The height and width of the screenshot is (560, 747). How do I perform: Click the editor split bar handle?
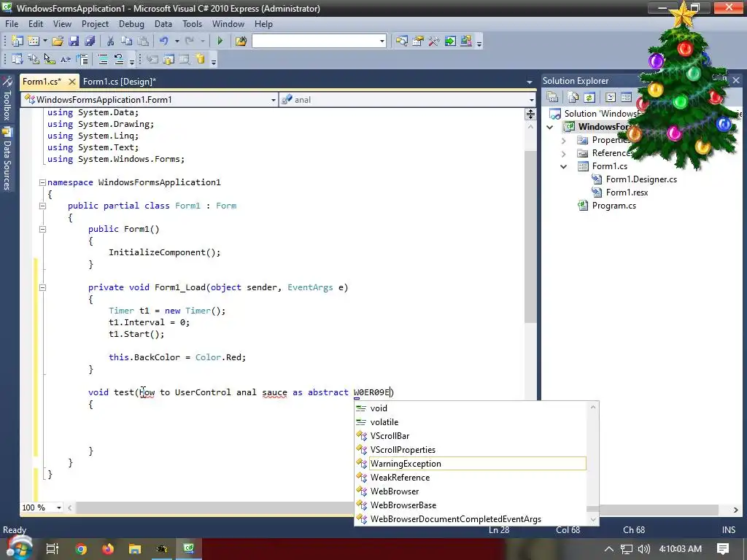pos(530,114)
